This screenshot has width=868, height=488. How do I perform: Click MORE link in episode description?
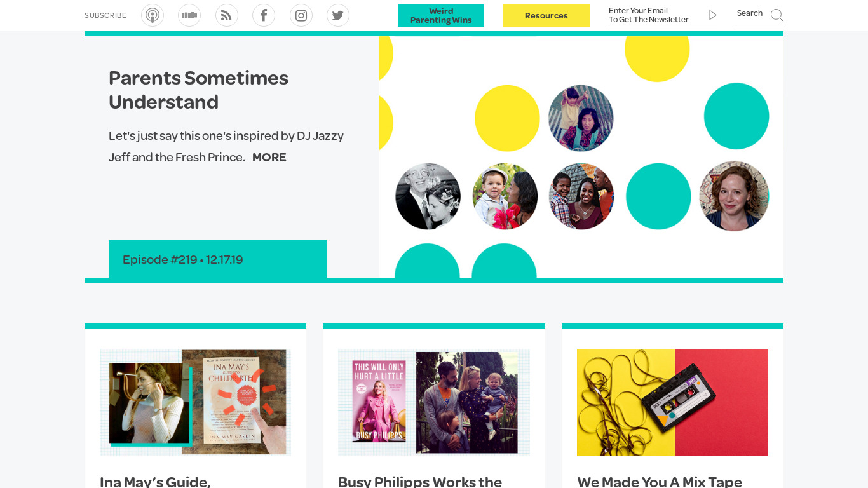click(x=269, y=158)
